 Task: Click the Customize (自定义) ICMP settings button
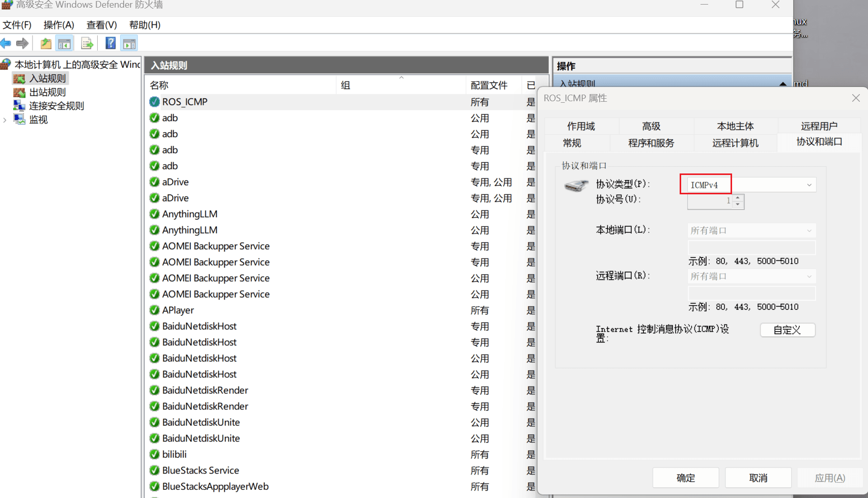click(787, 330)
